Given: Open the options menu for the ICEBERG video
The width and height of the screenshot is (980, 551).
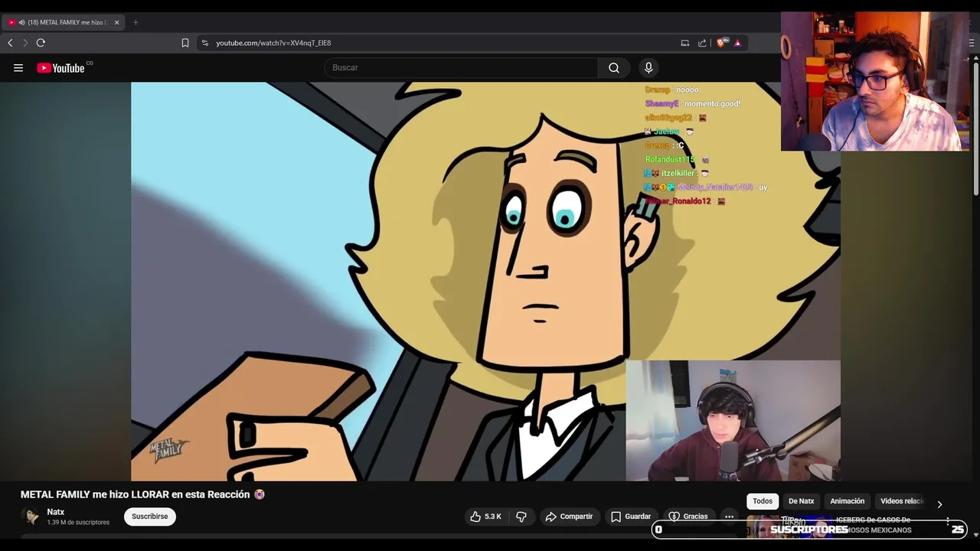Looking at the screenshot, I should point(948,521).
